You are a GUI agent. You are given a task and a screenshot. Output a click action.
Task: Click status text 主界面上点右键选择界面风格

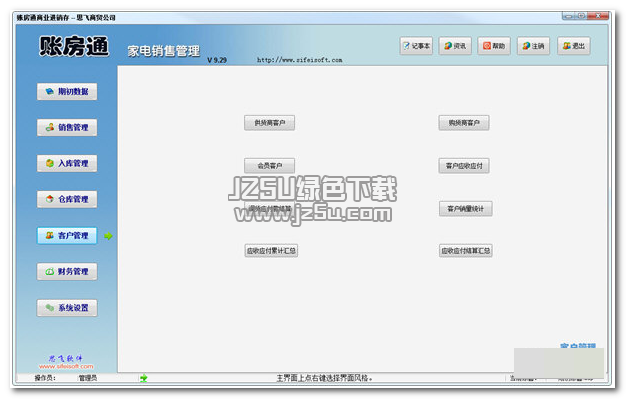coord(324,378)
